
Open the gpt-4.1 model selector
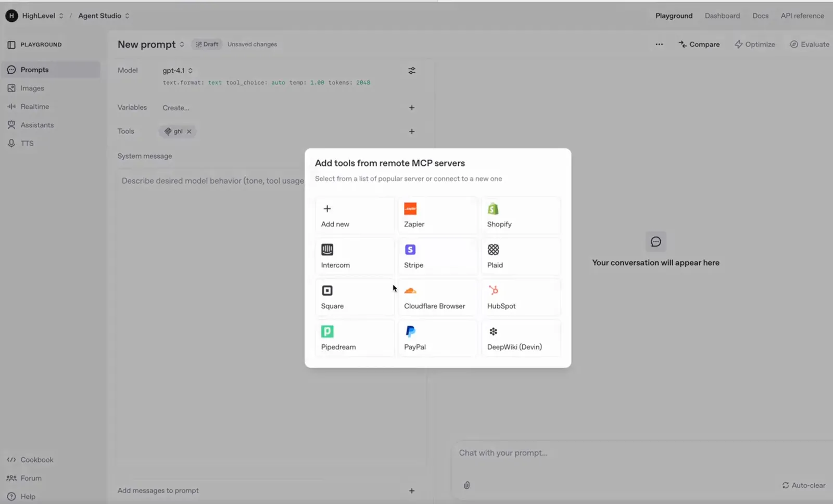pyautogui.click(x=178, y=71)
